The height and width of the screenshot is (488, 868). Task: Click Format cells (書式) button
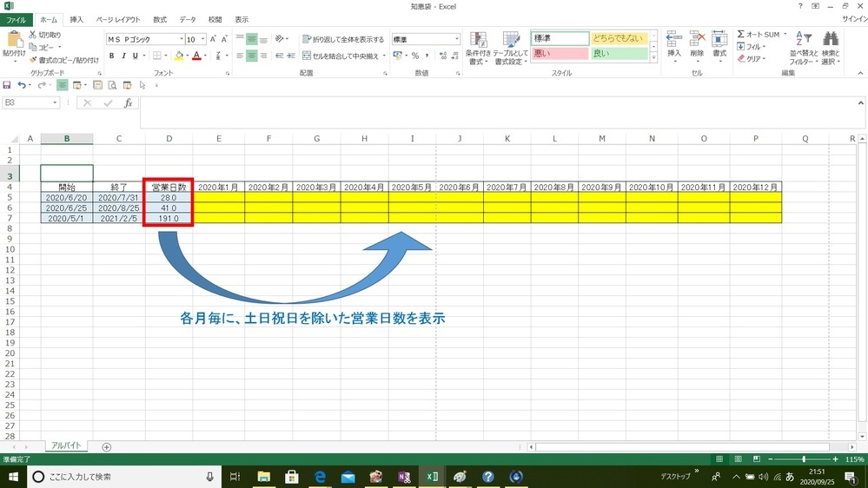[x=719, y=45]
